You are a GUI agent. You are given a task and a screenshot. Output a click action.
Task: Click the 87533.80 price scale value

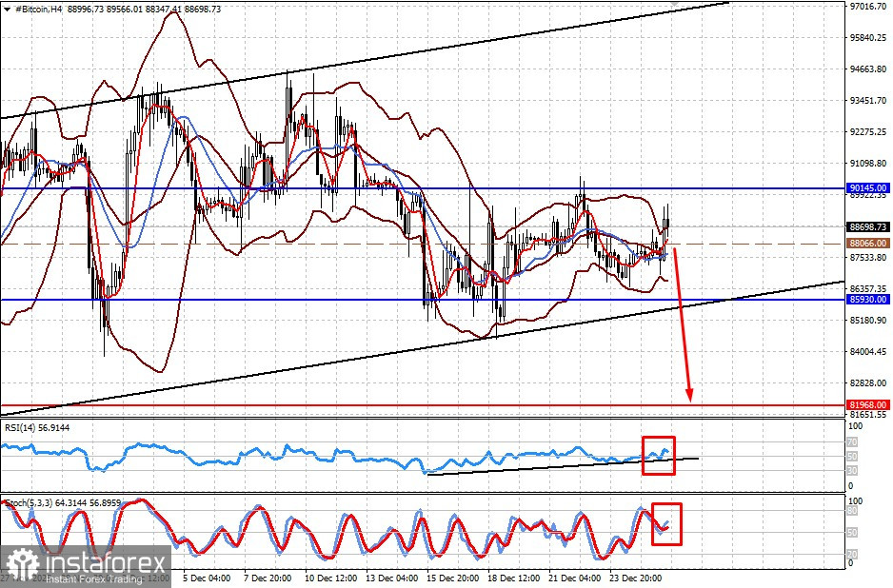click(x=868, y=257)
